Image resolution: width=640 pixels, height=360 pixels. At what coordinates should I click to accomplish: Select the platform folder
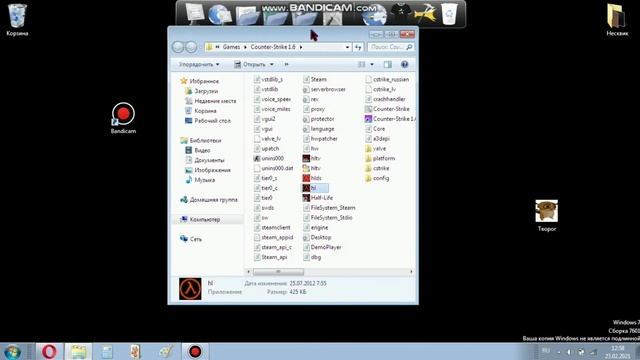coord(380,158)
